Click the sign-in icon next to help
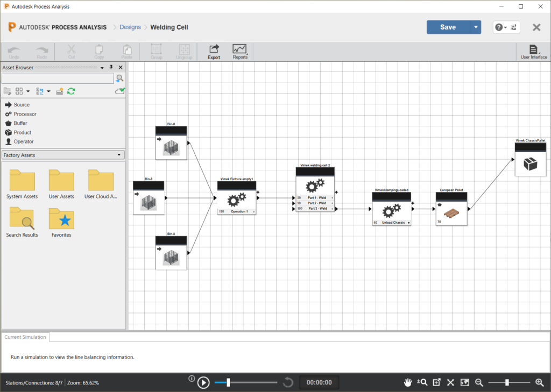 [514, 27]
